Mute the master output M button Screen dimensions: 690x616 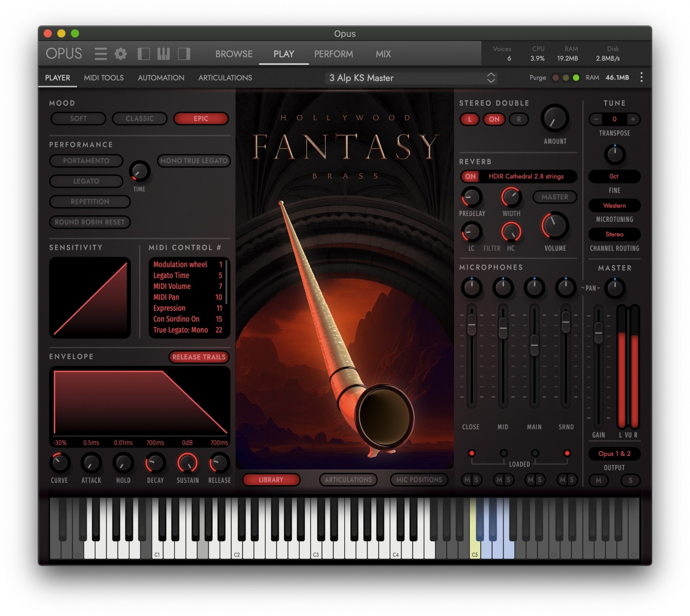click(x=598, y=480)
